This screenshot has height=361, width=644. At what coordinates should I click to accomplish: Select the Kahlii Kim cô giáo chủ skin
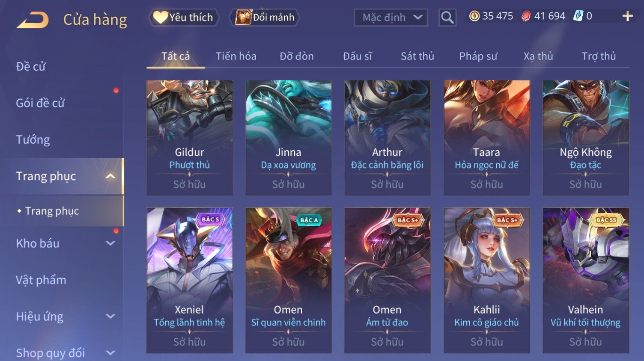[487, 281]
